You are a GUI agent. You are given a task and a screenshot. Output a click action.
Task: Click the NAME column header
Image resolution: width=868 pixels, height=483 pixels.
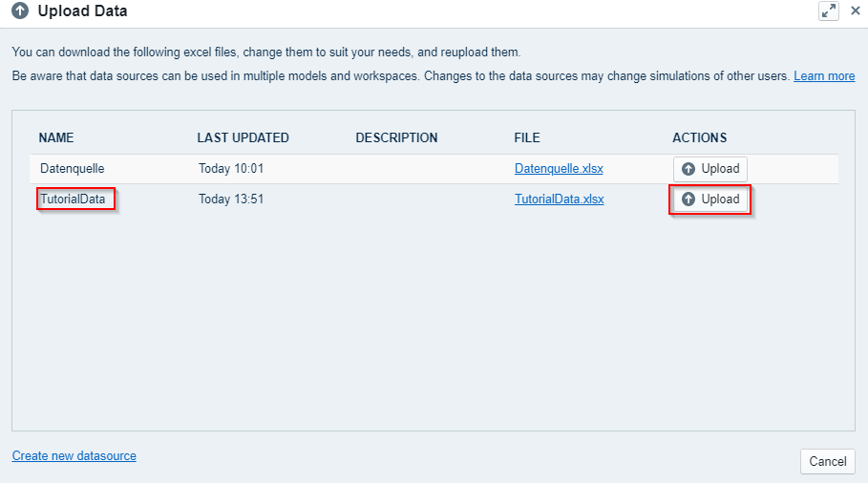coord(56,137)
